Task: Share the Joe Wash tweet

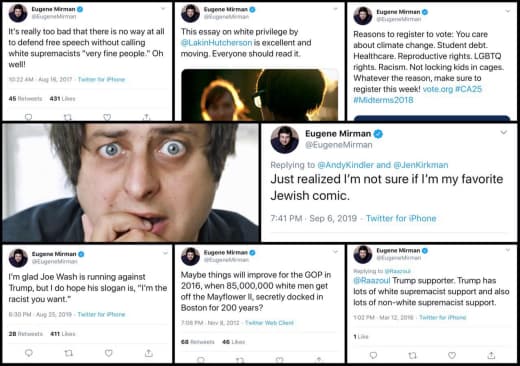Action: pos(149,353)
